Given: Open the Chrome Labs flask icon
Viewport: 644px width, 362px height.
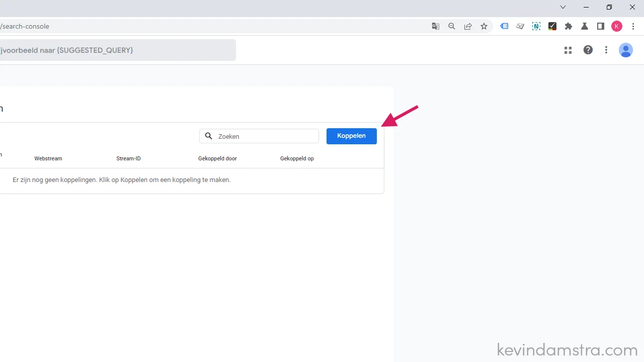Looking at the screenshot, I should 585,26.
